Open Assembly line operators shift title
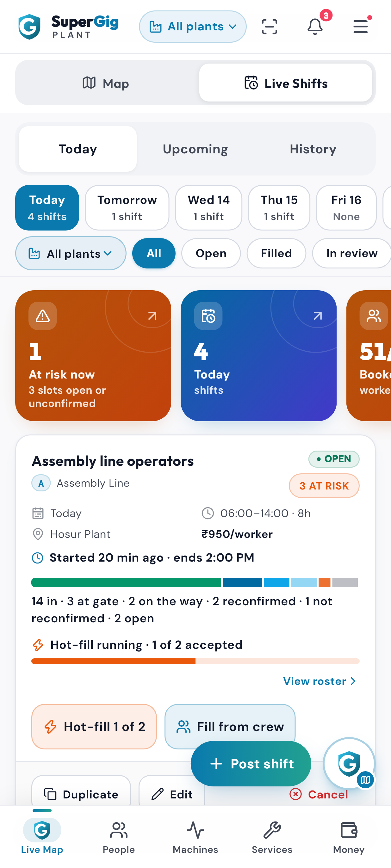This screenshot has width=391, height=868. [x=113, y=461]
